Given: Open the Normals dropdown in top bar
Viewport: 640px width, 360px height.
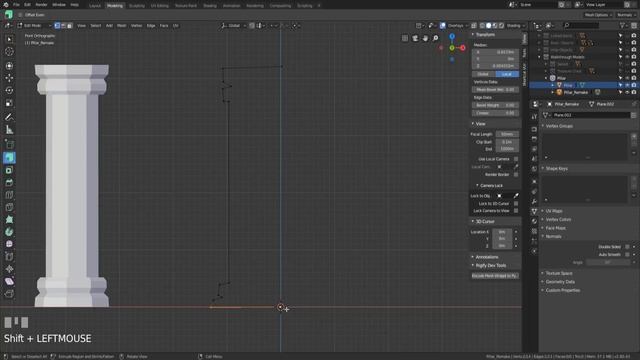Looking at the screenshot, I should [626, 15].
